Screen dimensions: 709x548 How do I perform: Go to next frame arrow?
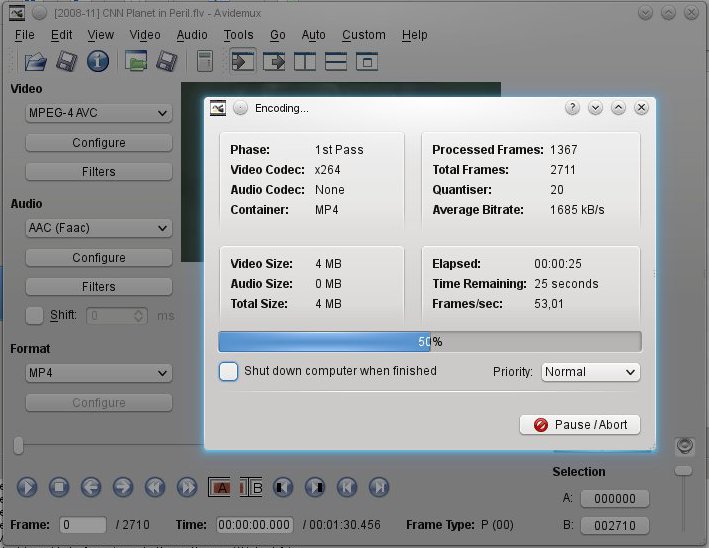pyautogui.click(x=123, y=487)
